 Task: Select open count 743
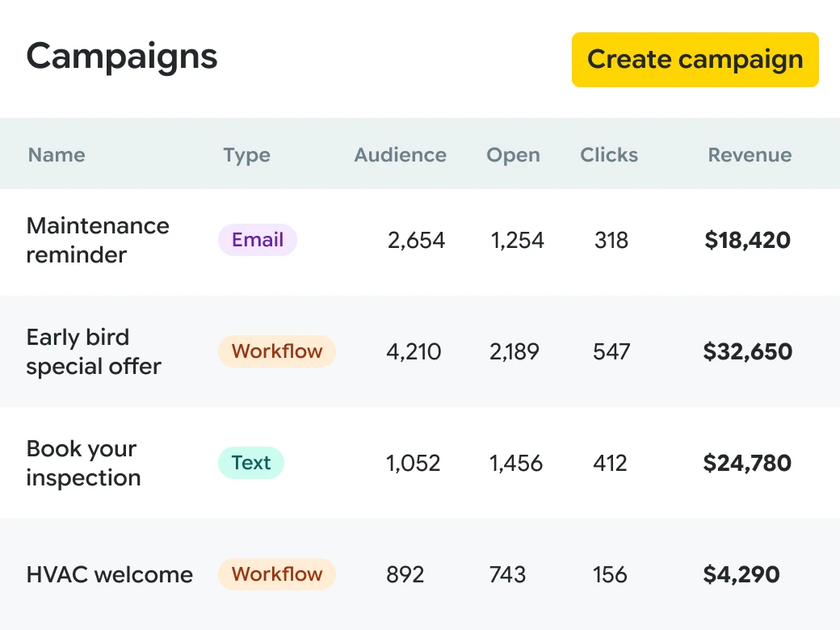point(507,574)
